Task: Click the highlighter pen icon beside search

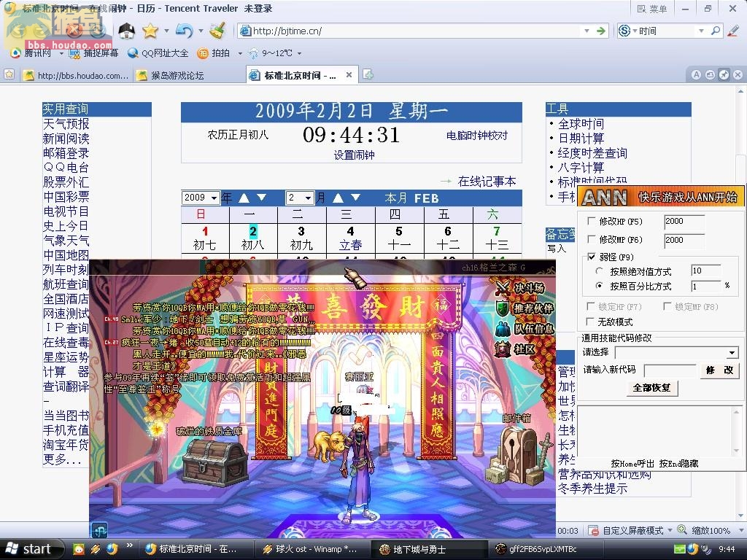Action: (733, 31)
